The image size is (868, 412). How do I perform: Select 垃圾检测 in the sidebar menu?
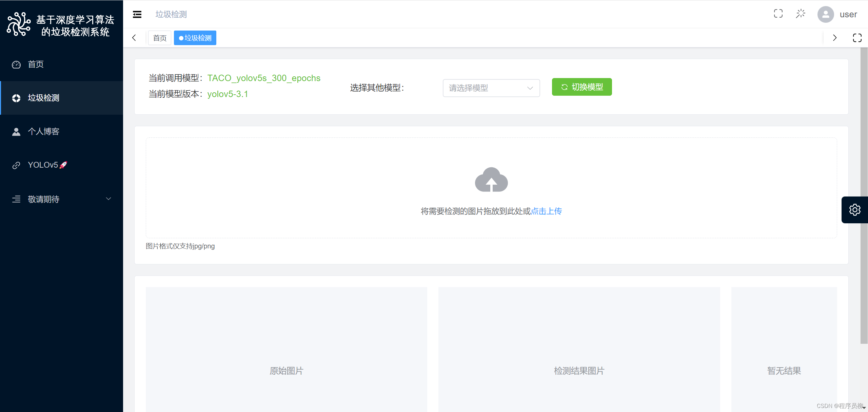(61, 98)
